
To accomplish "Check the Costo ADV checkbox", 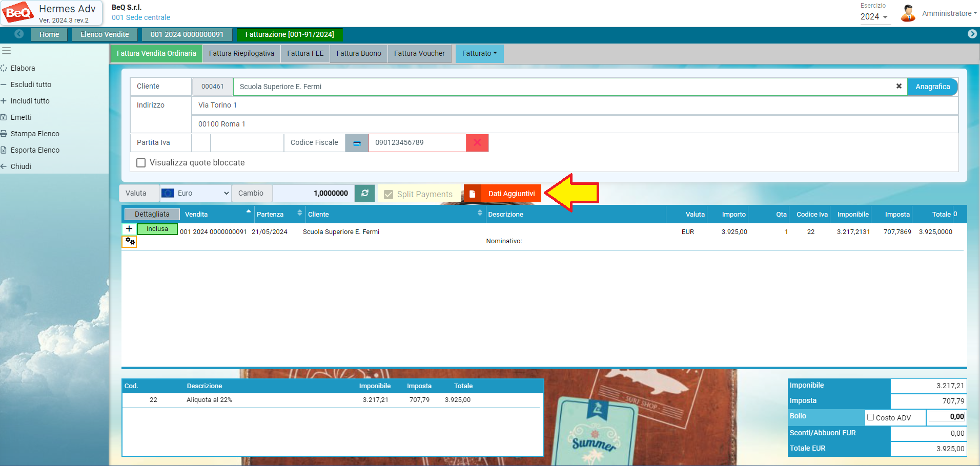I will click(x=870, y=417).
